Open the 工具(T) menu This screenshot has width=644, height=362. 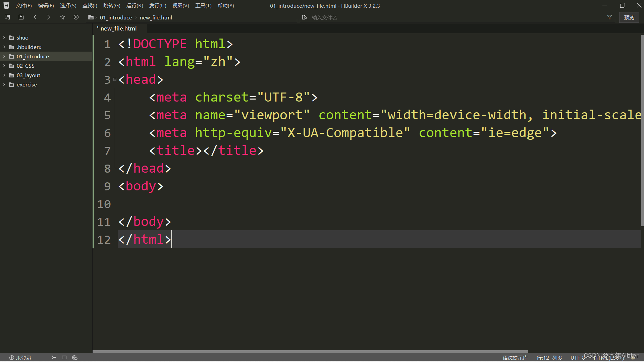point(203,6)
